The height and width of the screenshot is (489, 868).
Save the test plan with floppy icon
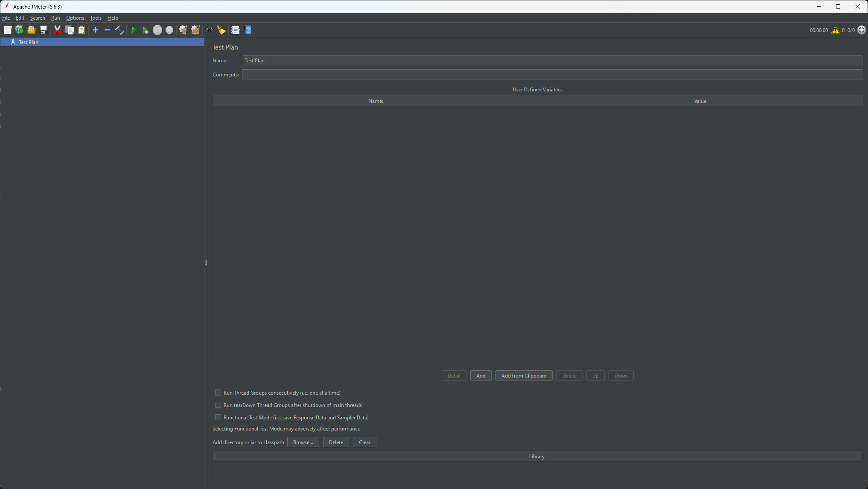pos(43,30)
